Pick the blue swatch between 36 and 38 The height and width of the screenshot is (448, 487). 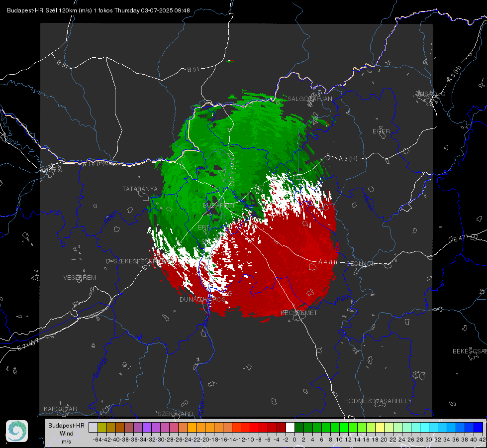pos(460,427)
